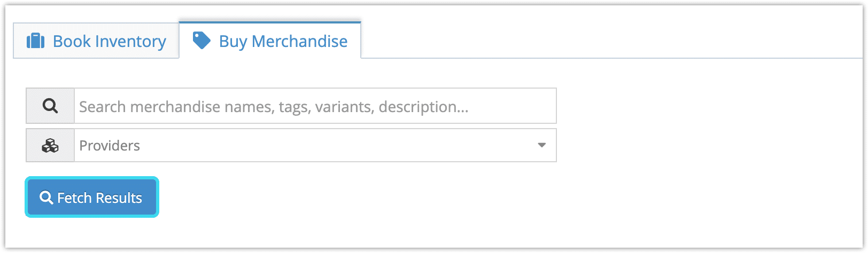This screenshot has height=253, width=868.
Task: Click the Fetch Results button
Action: pos(92,197)
